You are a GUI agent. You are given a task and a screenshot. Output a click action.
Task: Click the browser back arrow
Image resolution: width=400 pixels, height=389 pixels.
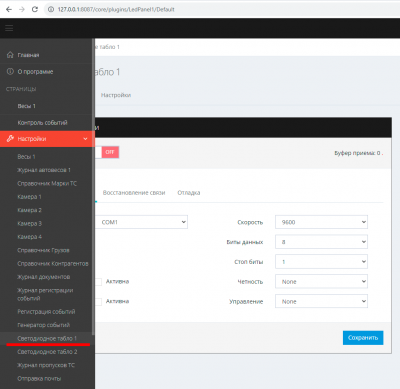(9, 9)
